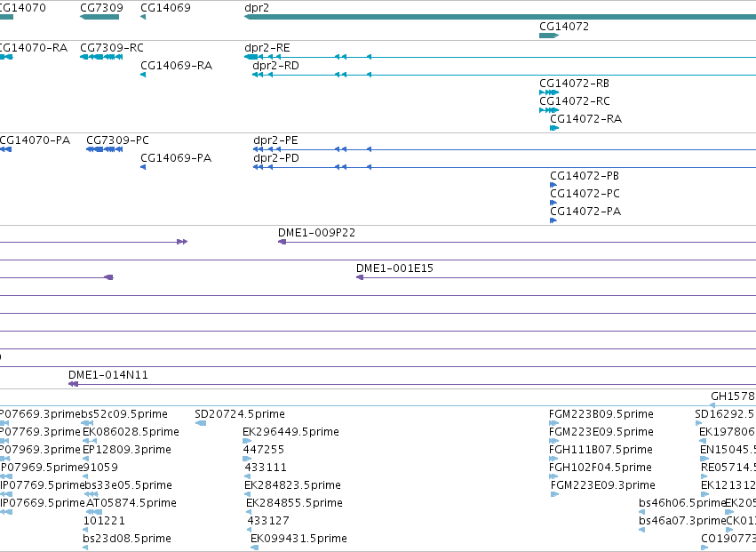Click the bs46a07.3prime EST label
Image resolution: width=756 pixels, height=552 pixels.
pyautogui.click(x=682, y=521)
